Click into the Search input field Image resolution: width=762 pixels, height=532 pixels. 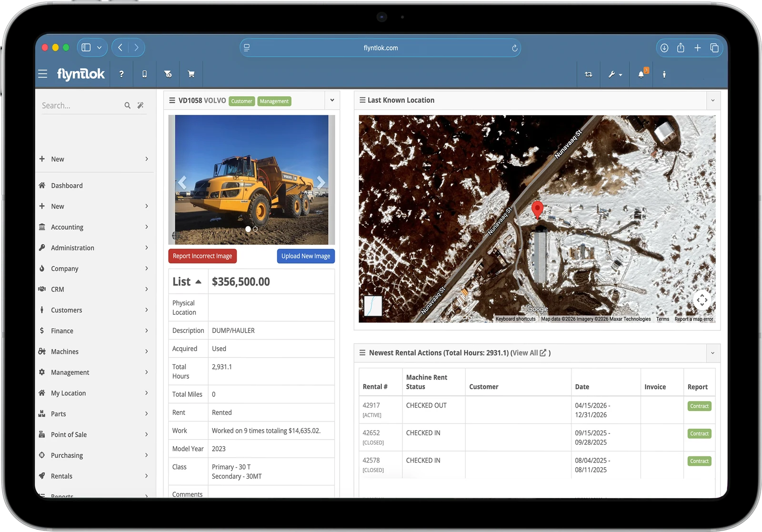tap(81, 105)
